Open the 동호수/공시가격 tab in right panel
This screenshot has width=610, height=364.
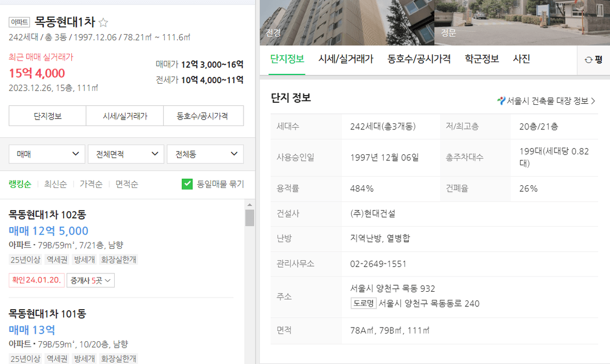pyautogui.click(x=419, y=59)
